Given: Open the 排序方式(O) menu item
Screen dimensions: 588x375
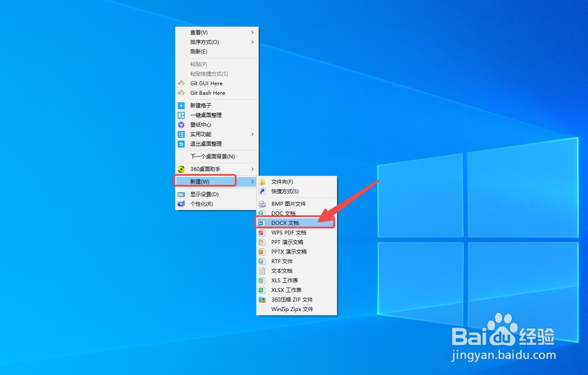Looking at the screenshot, I should pyautogui.click(x=216, y=42).
